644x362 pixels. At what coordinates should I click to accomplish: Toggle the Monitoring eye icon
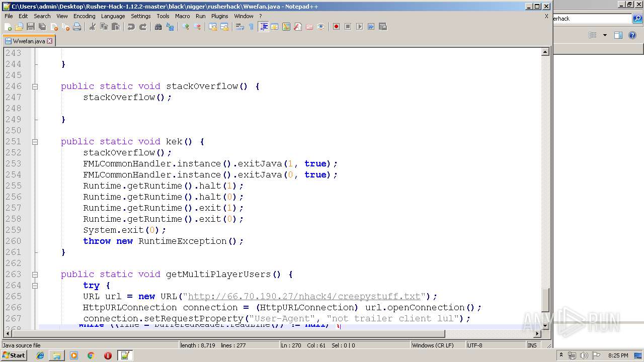coord(321,27)
